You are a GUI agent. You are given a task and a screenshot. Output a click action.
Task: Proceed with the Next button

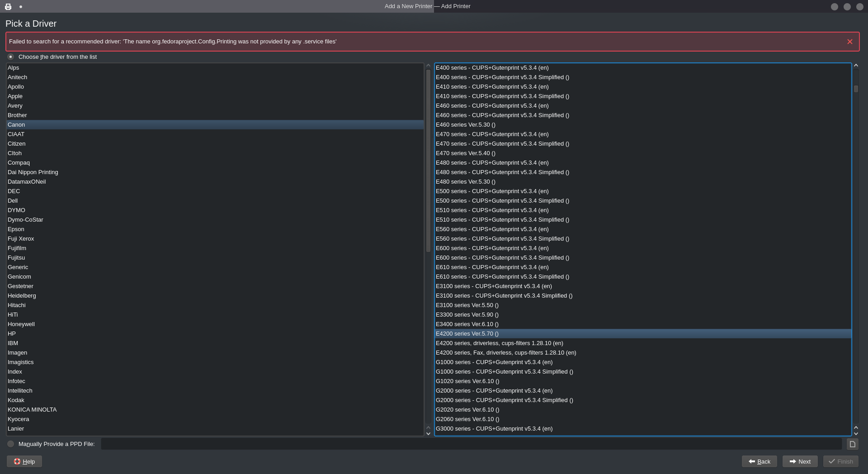[x=800, y=461]
